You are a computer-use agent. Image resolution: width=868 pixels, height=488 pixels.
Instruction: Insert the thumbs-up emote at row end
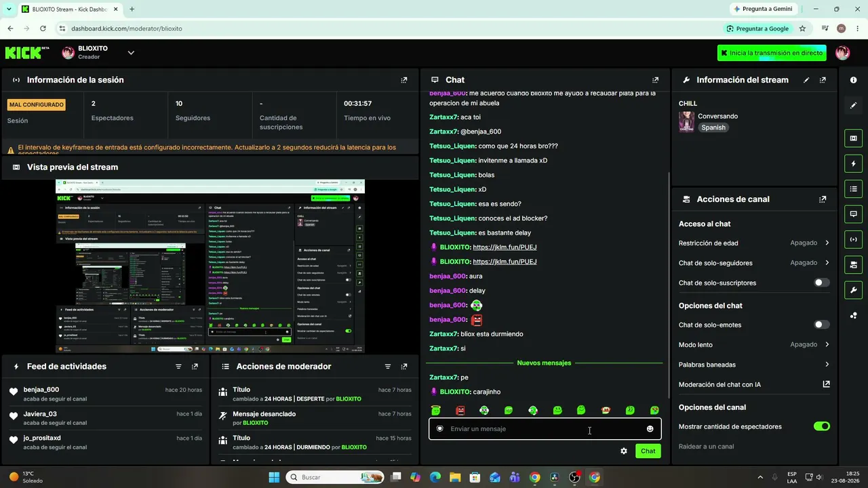click(654, 410)
